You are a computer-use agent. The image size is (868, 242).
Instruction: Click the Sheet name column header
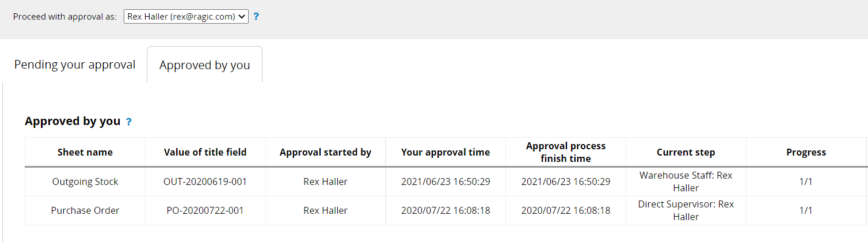pos(85,152)
